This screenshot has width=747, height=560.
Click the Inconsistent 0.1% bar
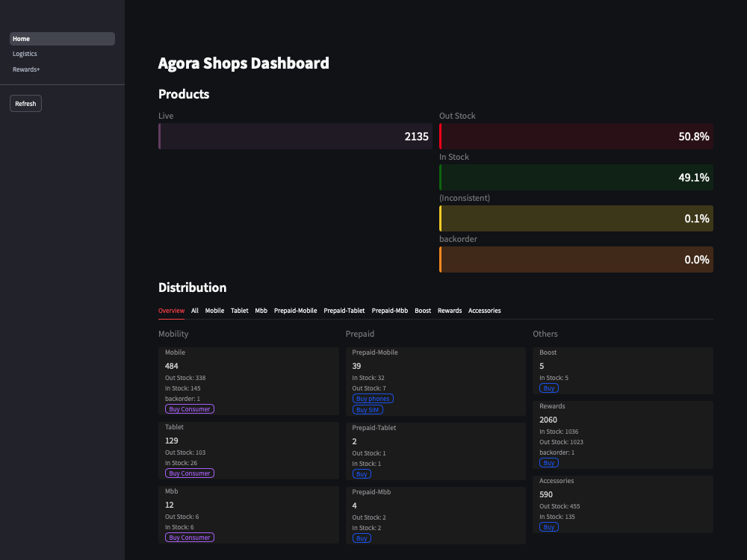click(576, 218)
